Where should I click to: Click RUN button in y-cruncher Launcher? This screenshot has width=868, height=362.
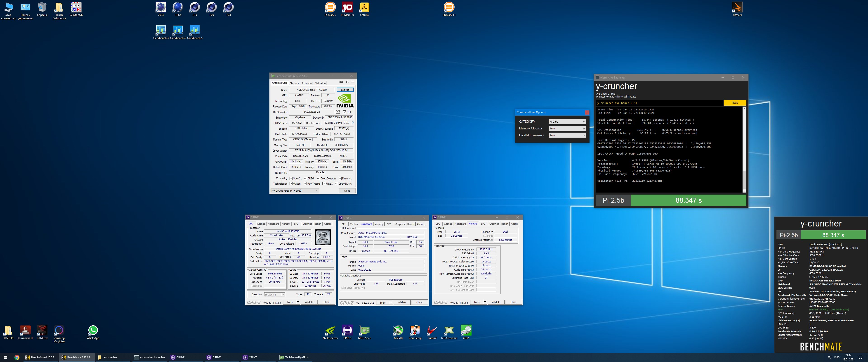point(735,103)
